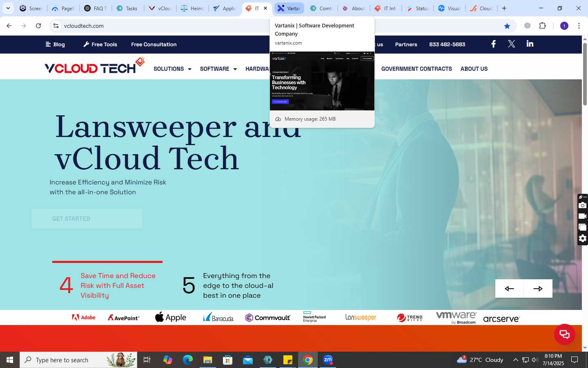Open the live chat bubble
Image resolution: width=588 pixels, height=368 pixels.
(x=565, y=334)
